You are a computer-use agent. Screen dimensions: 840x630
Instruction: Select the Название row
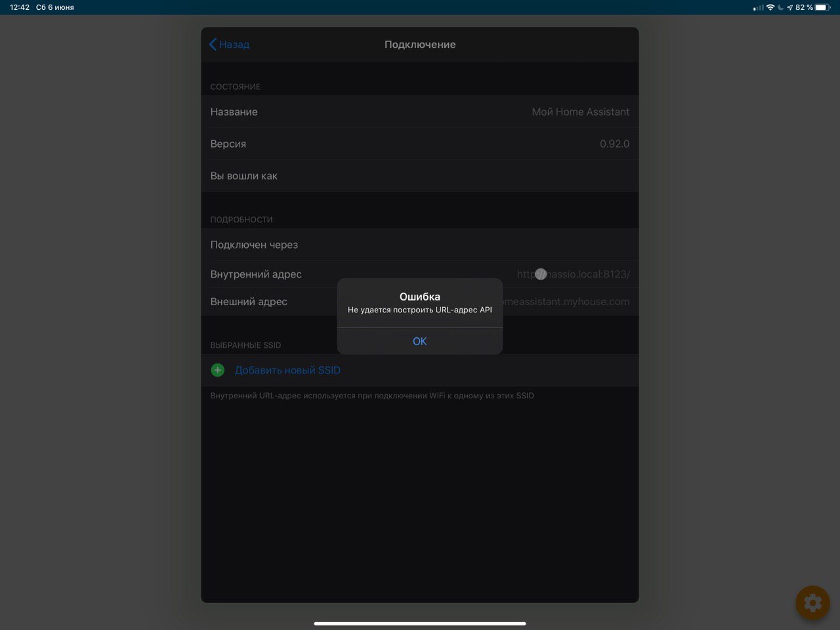pyautogui.click(x=420, y=112)
